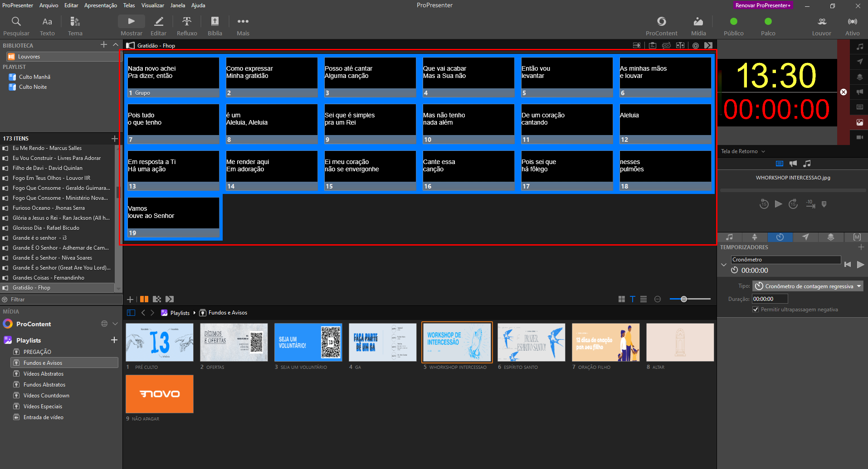Open the Refluxo reflow editor
The image size is (868, 469).
click(187, 26)
